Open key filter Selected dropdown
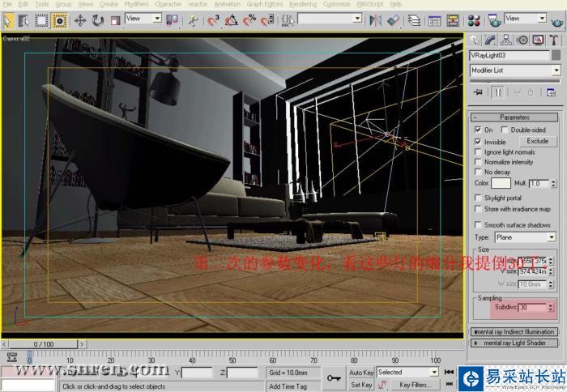Image resolution: width=567 pixels, height=392 pixels. coord(407,372)
